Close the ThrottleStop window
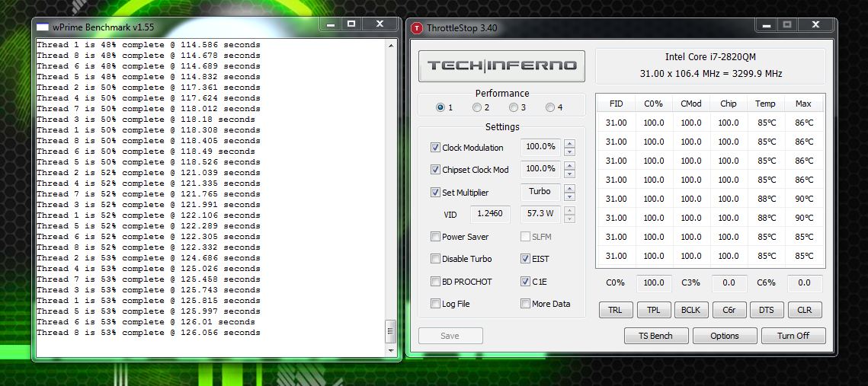The height and width of the screenshot is (386, 868). 816,25
